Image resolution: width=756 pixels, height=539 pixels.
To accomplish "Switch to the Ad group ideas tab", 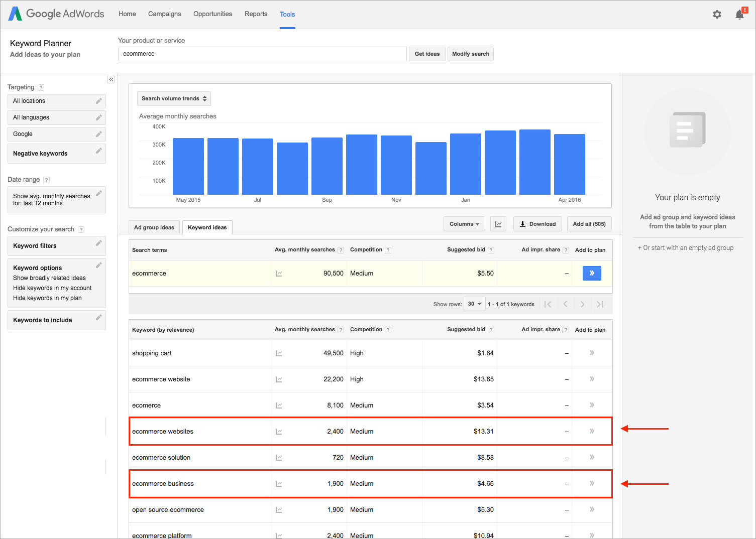I will click(154, 227).
